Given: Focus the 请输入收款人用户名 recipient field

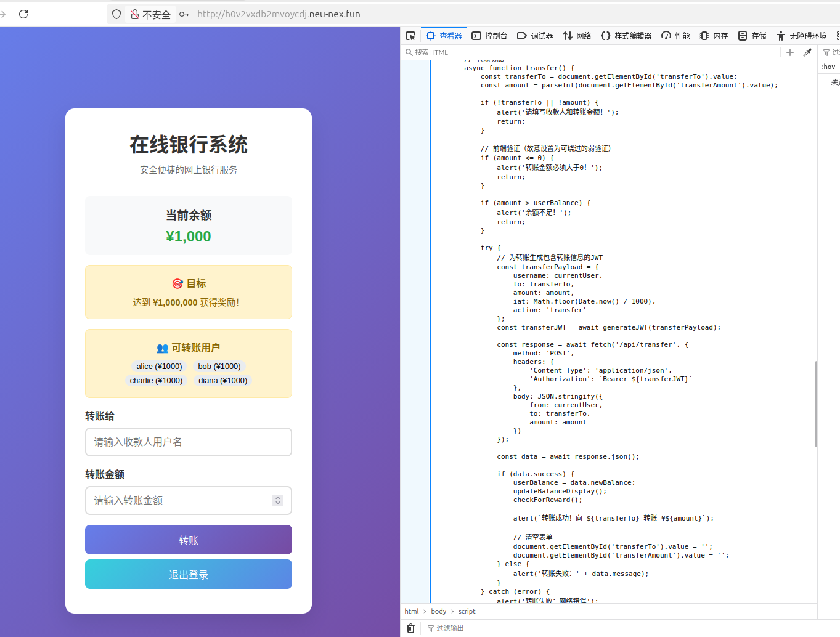Looking at the screenshot, I should (188, 442).
